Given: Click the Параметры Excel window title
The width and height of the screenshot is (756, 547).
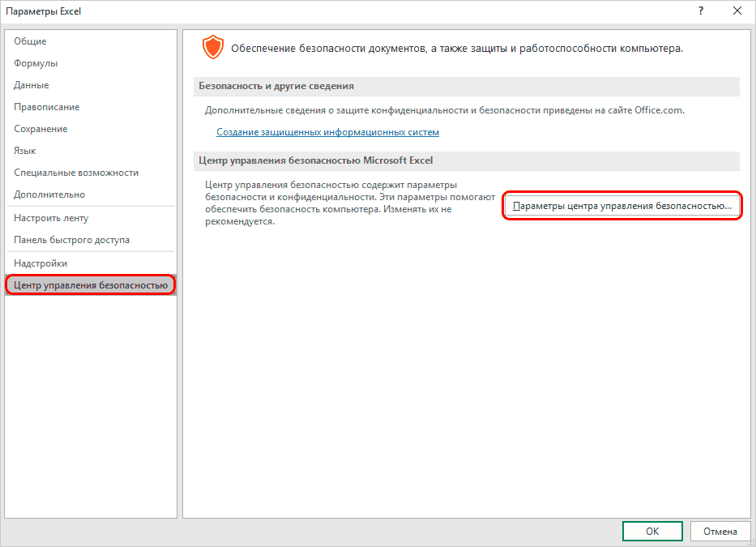Looking at the screenshot, I should (x=44, y=11).
